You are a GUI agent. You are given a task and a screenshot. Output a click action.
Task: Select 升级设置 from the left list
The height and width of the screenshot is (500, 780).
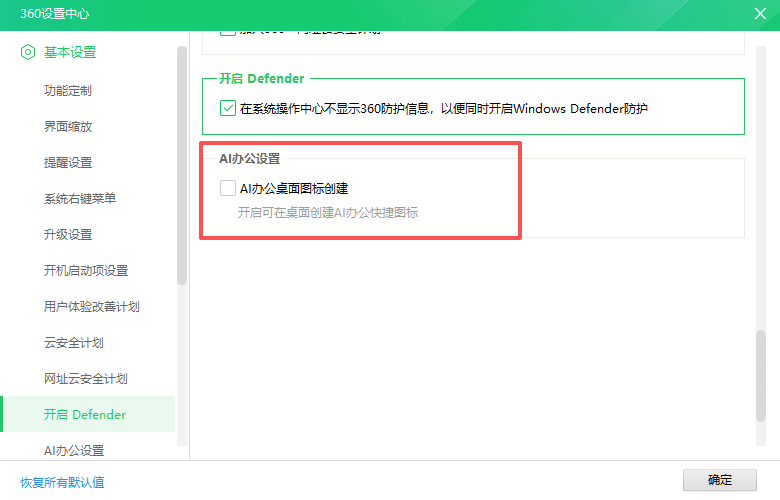click(68, 235)
